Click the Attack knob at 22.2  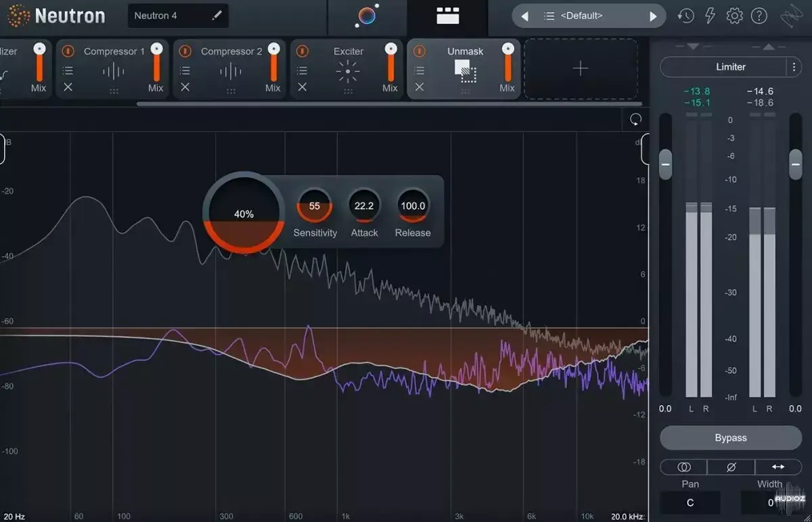[x=364, y=206]
